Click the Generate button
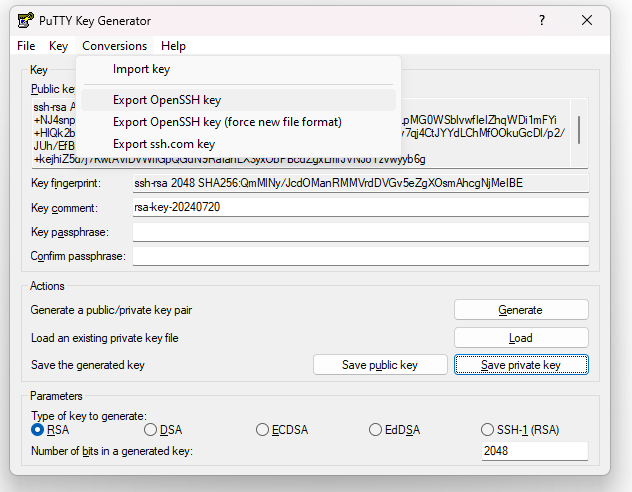Image resolution: width=632 pixels, height=492 pixels. [x=521, y=310]
